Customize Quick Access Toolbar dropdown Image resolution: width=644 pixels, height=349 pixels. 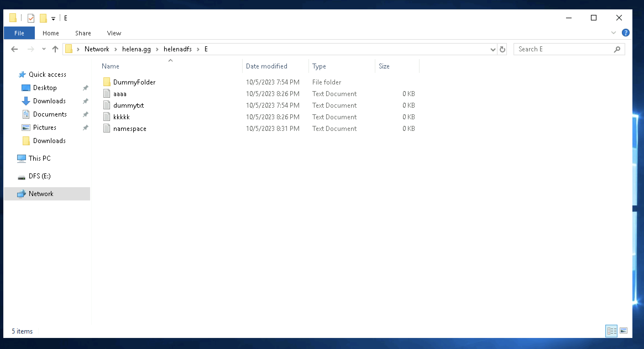(53, 18)
